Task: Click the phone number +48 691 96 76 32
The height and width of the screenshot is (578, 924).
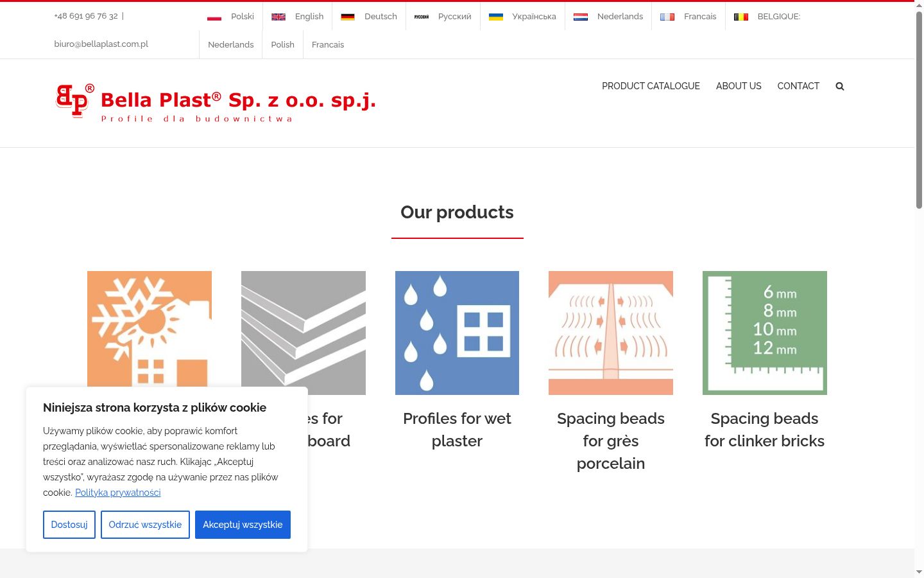Action: [86, 16]
